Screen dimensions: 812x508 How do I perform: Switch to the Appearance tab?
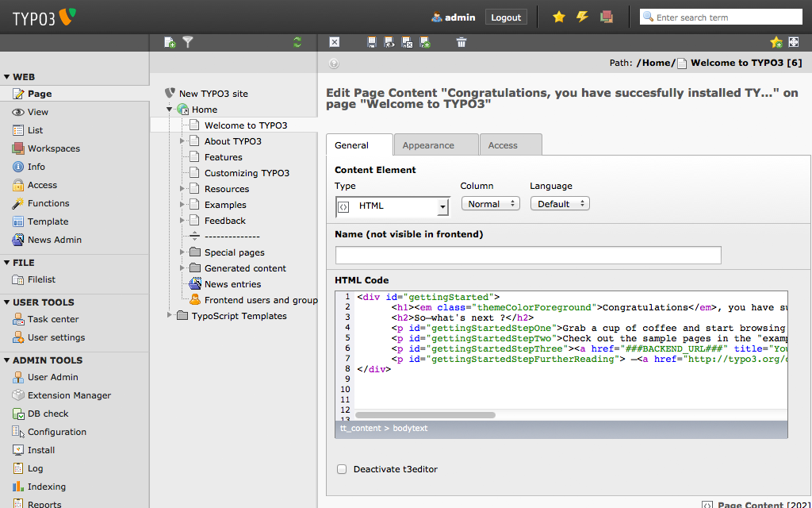[x=428, y=145]
